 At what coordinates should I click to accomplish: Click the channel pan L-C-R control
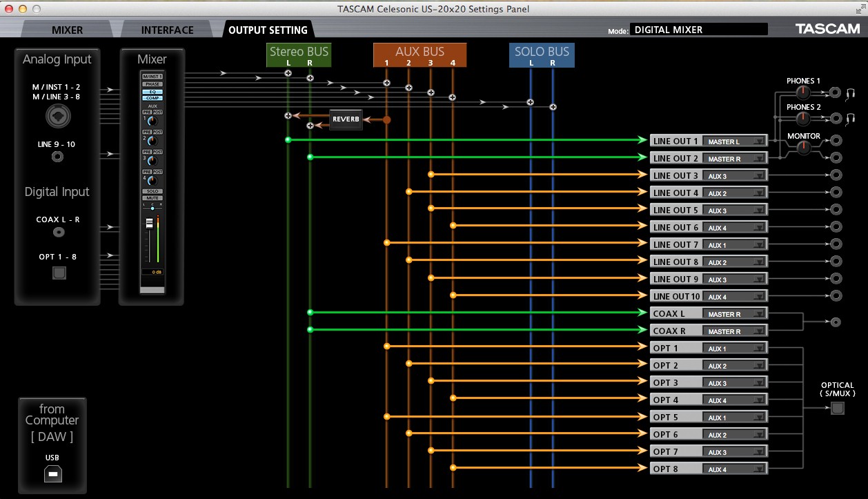(152, 208)
